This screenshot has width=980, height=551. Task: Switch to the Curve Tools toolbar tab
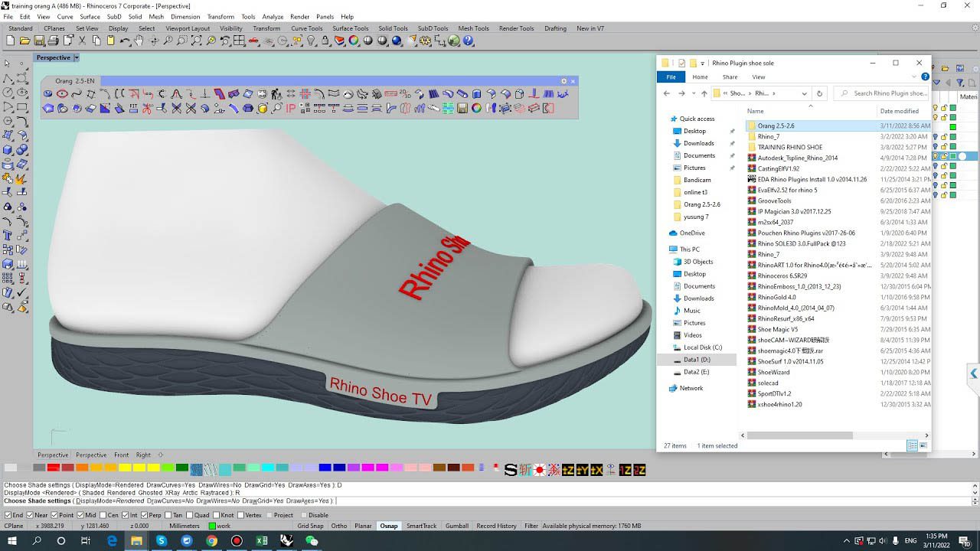[307, 28]
